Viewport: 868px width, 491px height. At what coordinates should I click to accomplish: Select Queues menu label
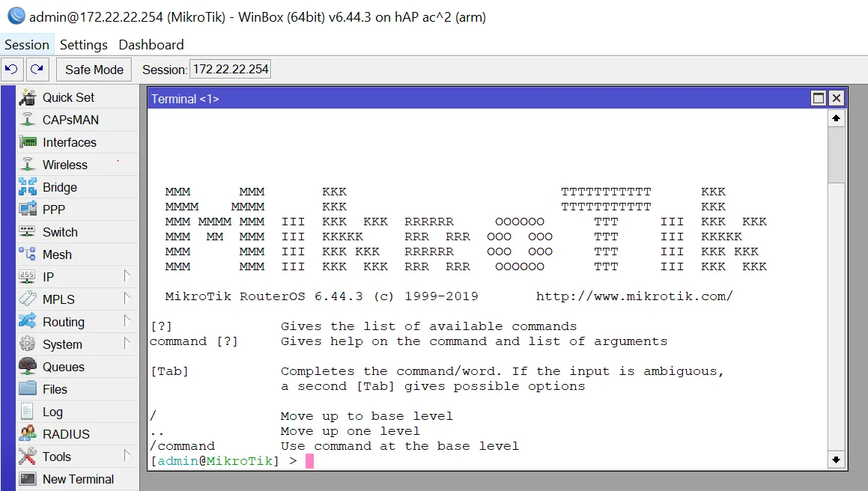(x=64, y=367)
